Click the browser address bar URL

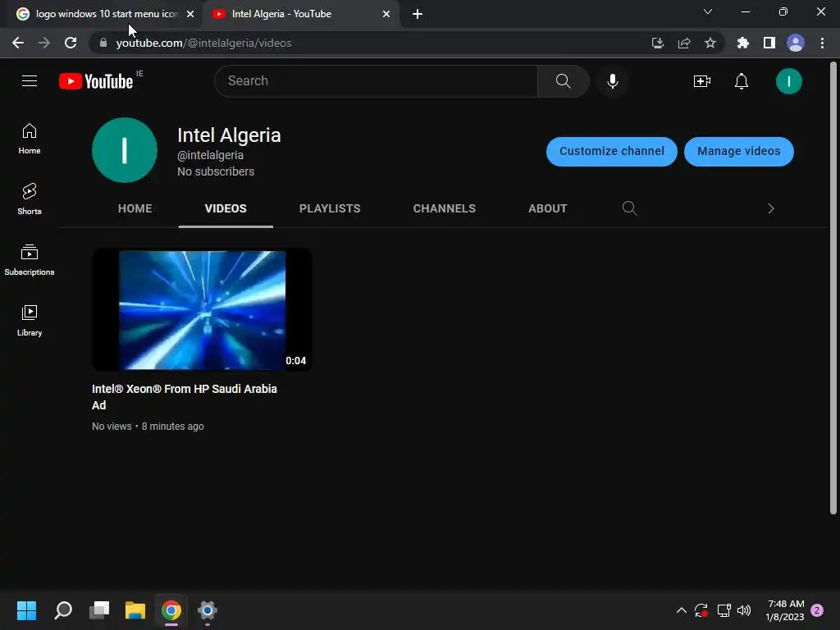tap(203, 43)
